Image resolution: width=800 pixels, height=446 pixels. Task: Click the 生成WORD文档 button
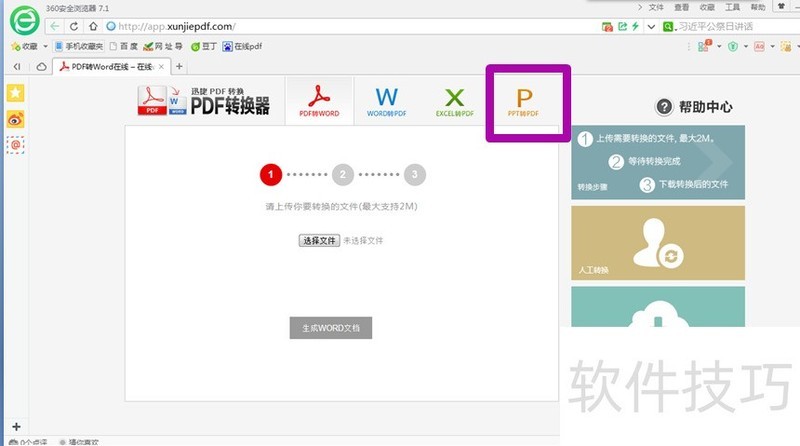point(331,328)
